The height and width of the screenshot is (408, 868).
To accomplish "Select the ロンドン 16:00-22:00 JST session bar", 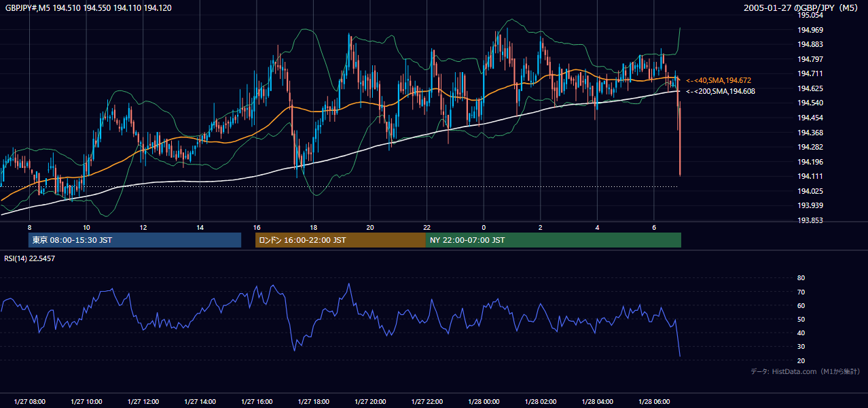I will point(340,240).
